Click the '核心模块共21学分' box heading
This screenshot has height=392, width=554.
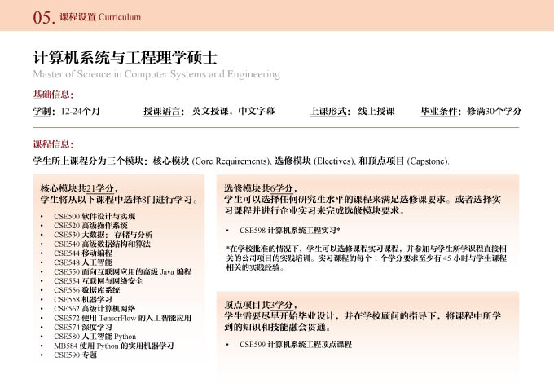[79, 188]
